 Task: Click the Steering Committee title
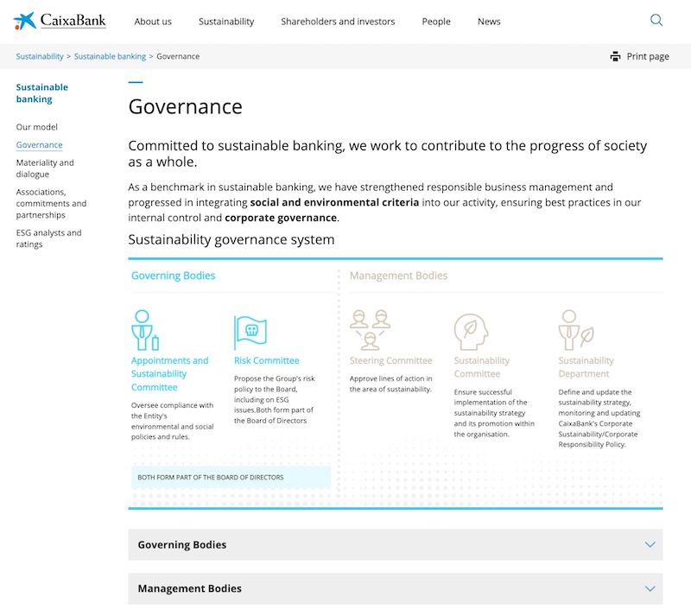391,360
